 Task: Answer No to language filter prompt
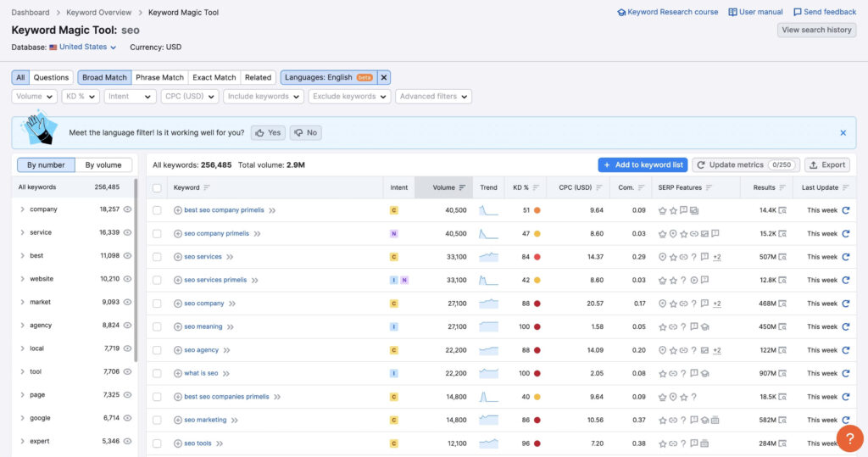click(305, 133)
